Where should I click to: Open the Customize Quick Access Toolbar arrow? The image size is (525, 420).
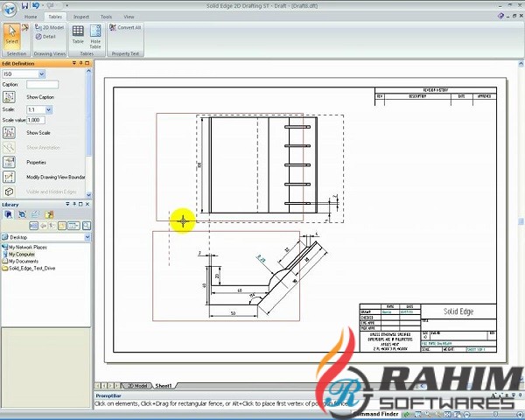pyautogui.click(x=67, y=5)
